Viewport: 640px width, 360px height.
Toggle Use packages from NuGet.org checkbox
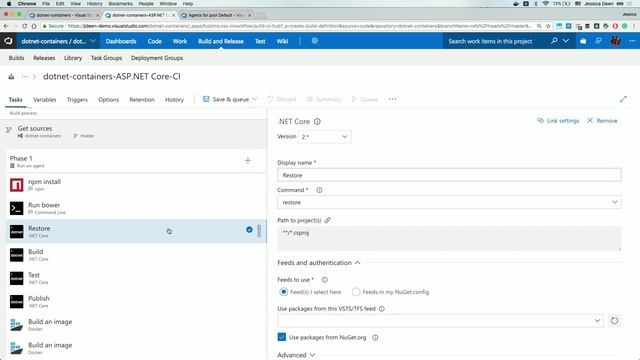point(282,337)
